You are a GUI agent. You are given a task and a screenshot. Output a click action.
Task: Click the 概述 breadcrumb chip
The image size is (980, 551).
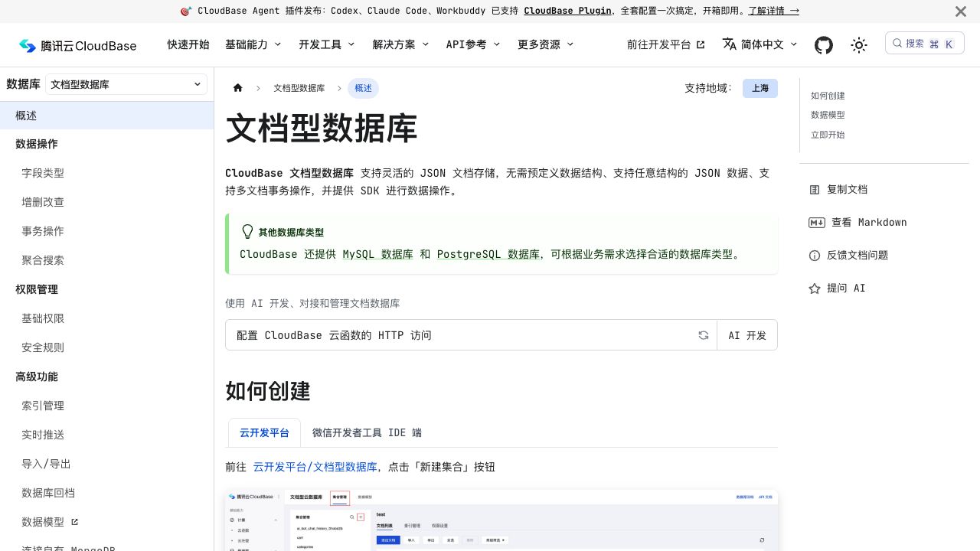coord(363,88)
